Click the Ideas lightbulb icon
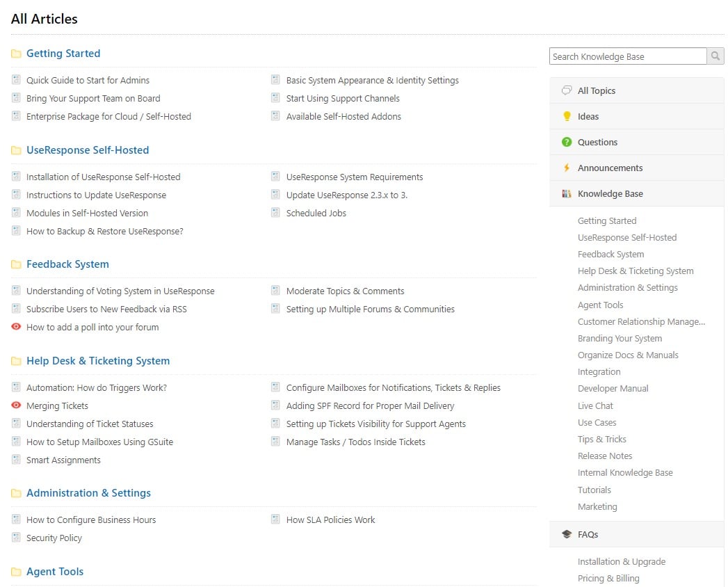728x587 pixels. [567, 117]
